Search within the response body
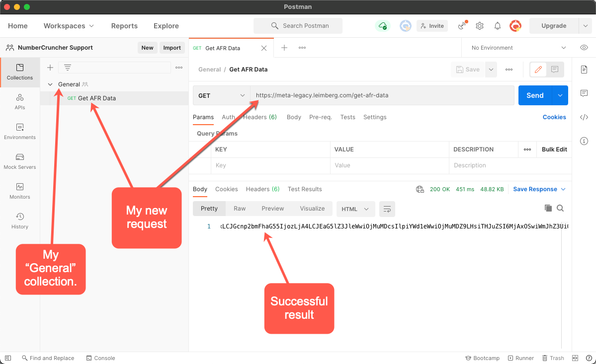 tap(560, 208)
